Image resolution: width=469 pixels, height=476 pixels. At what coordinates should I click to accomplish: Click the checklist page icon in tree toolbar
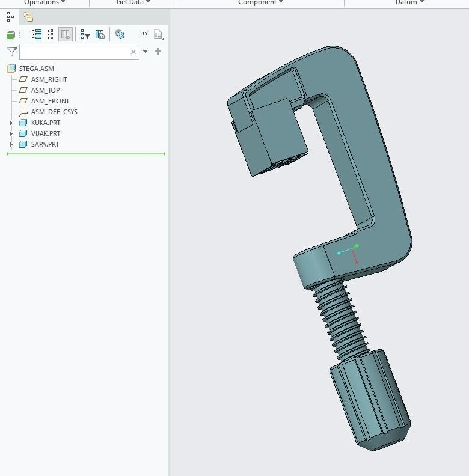tap(158, 35)
